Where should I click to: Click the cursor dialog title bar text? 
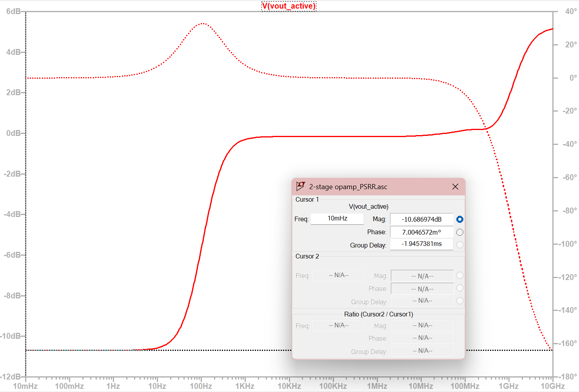tap(348, 187)
